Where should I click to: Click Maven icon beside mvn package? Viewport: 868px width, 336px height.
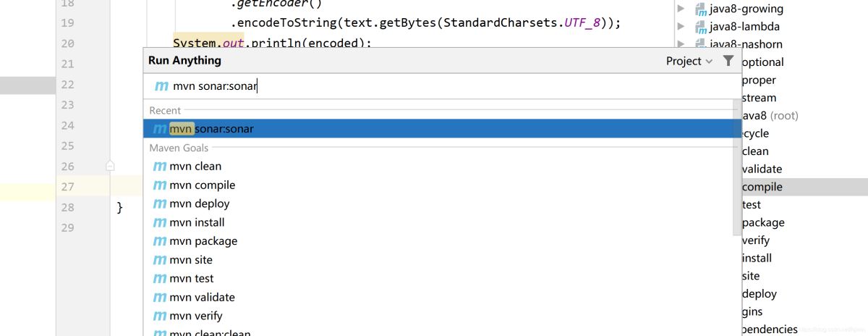(x=160, y=241)
